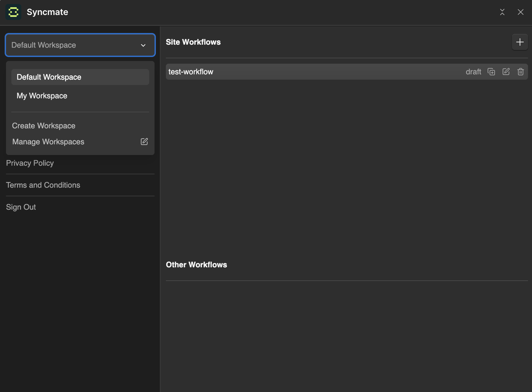Collapse the workspace list via the chevron arrow

point(143,45)
